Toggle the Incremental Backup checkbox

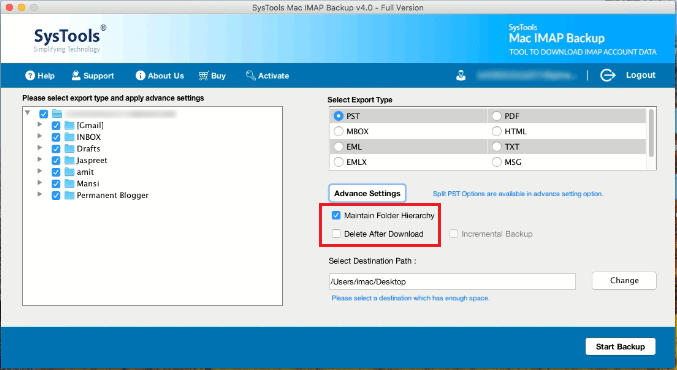[453, 234]
